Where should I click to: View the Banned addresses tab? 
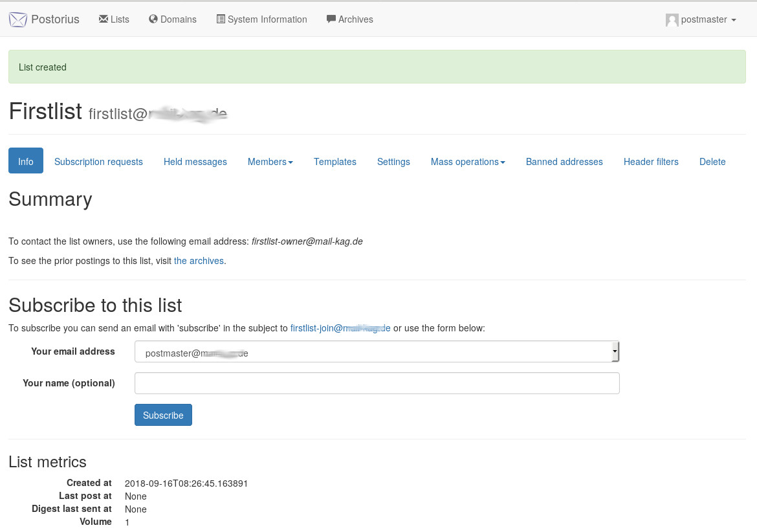(564, 162)
